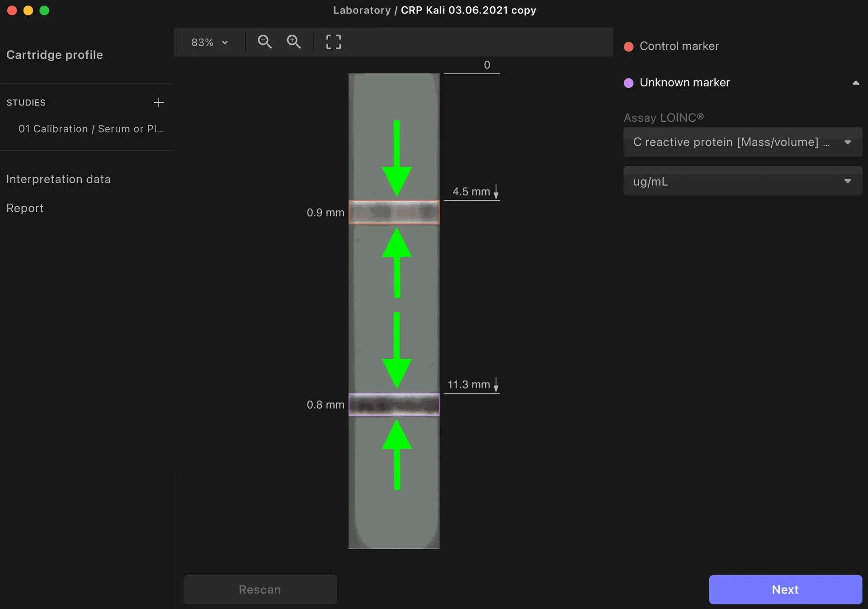
Task: Open the ug/mL units dropdown
Action: click(742, 181)
